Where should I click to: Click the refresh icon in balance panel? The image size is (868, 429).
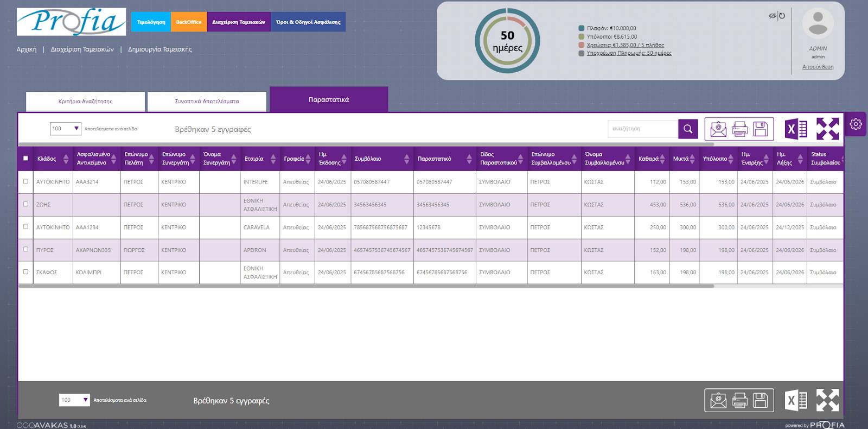point(782,16)
